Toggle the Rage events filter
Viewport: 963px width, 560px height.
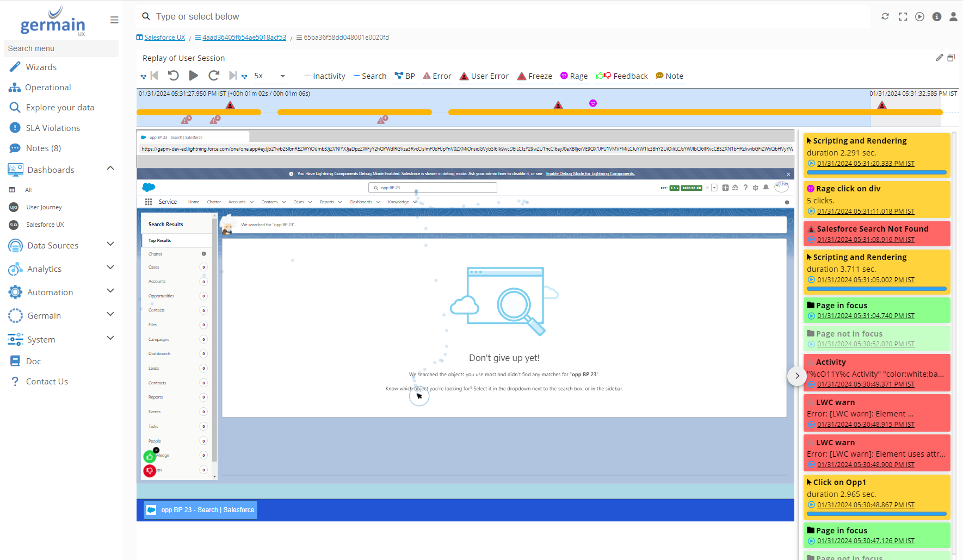click(574, 76)
